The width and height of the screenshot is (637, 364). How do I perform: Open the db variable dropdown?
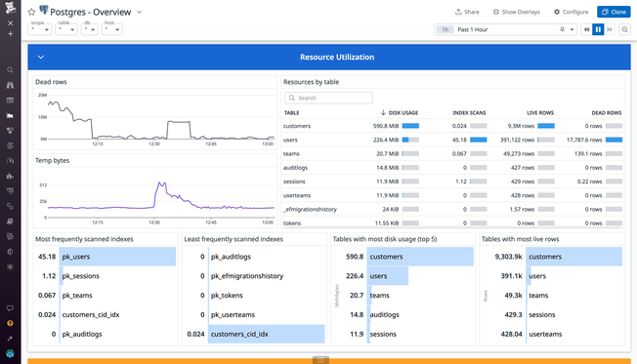click(x=89, y=29)
